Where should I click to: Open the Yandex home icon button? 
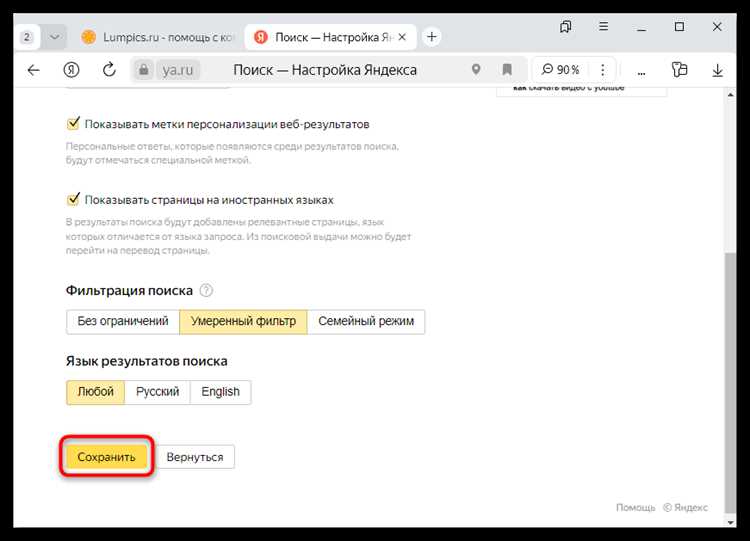71,70
